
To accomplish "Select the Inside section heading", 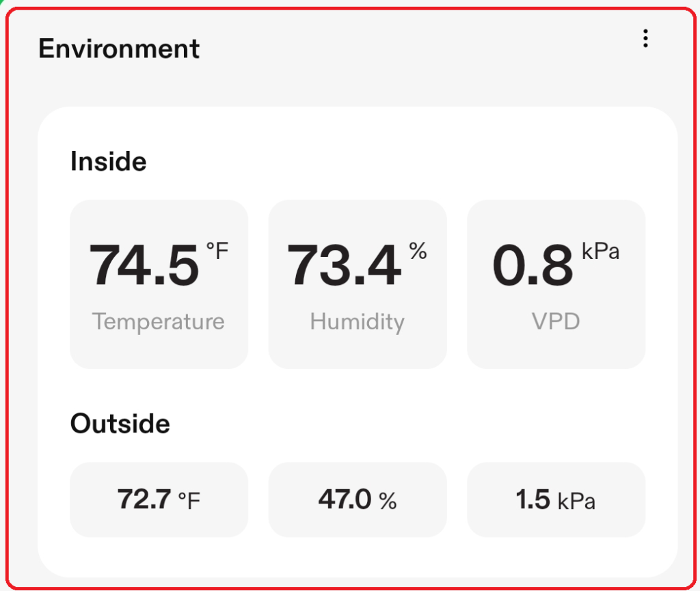I will coord(109,161).
